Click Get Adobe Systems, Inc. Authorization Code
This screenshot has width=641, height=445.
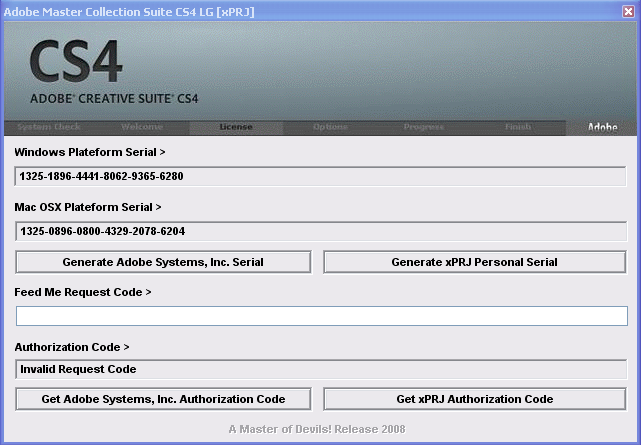click(x=163, y=399)
